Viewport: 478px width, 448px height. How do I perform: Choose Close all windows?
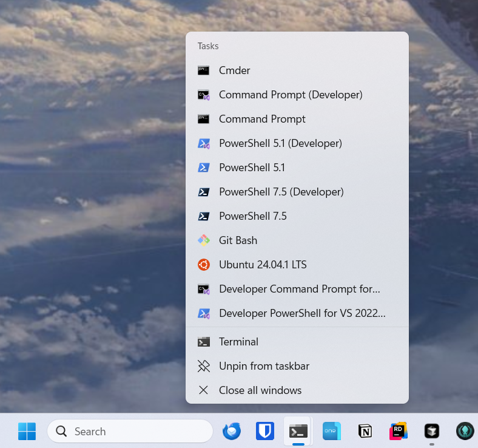(x=297, y=390)
